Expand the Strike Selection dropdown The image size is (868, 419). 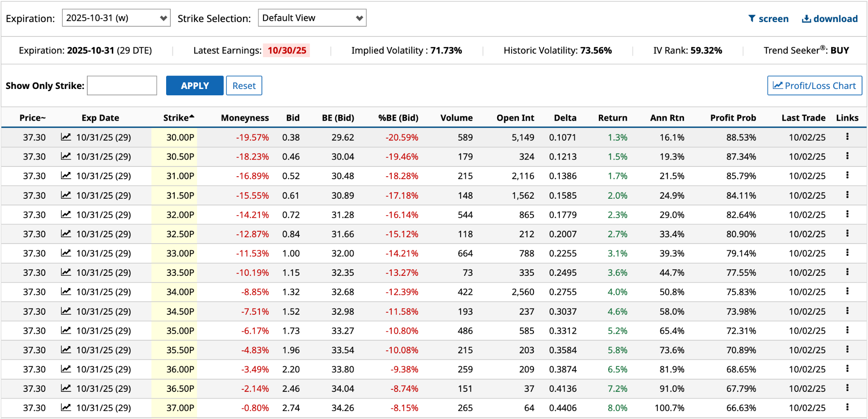312,18
